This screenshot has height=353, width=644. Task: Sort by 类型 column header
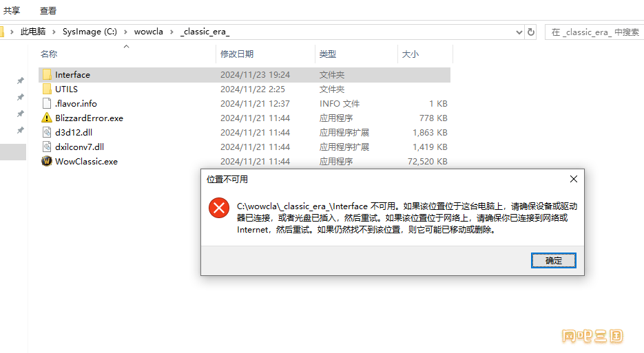click(x=328, y=54)
